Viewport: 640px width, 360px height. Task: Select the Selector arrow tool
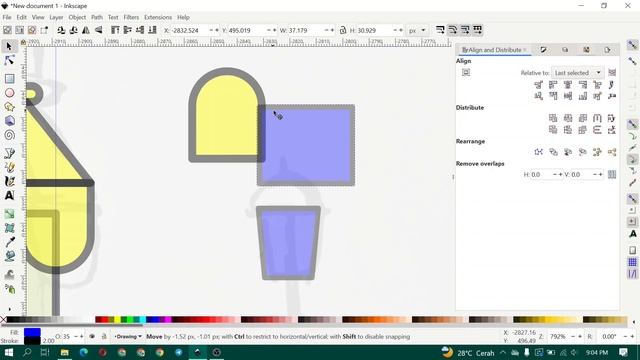(x=9, y=46)
